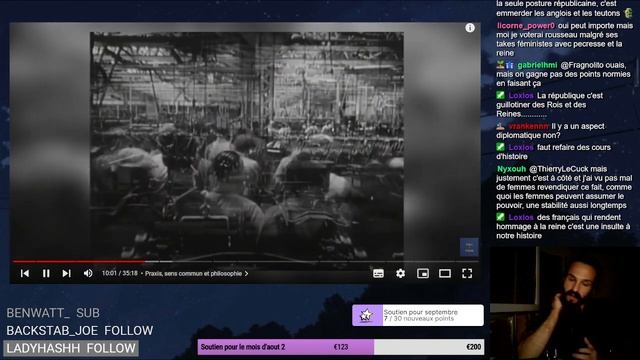
Task: Click @Fragnolito mention in chat
Action: tap(580, 65)
